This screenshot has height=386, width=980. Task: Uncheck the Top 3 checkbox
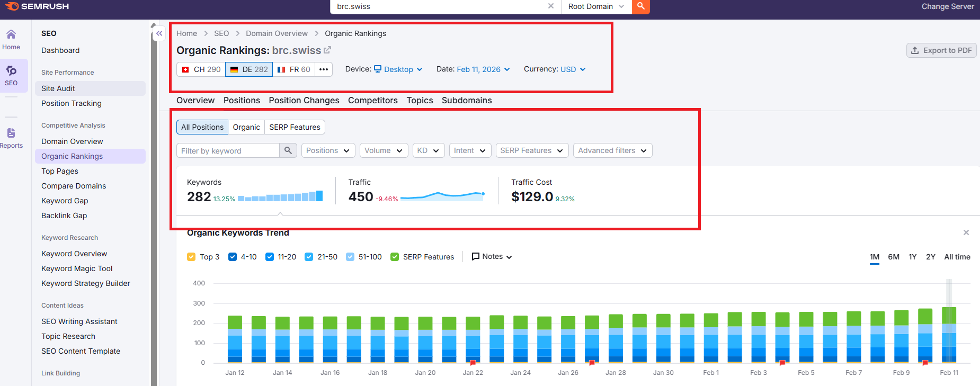(191, 257)
